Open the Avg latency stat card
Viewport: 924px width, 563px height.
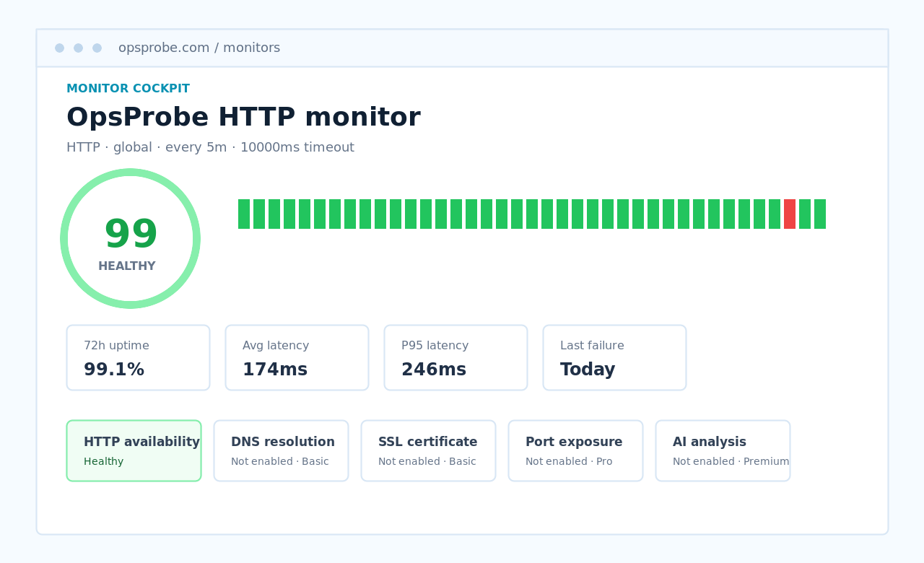click(297, 357)
